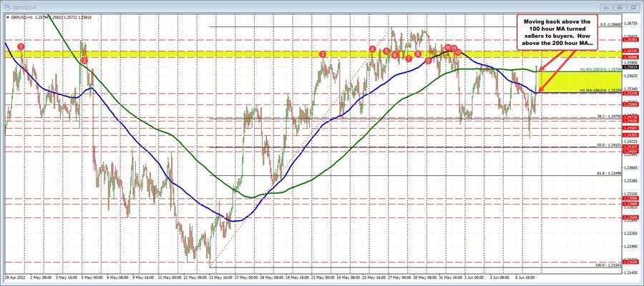
Task: Expand the triangle beside GBPUSD,H1 chart label
Action: [7, 17]
